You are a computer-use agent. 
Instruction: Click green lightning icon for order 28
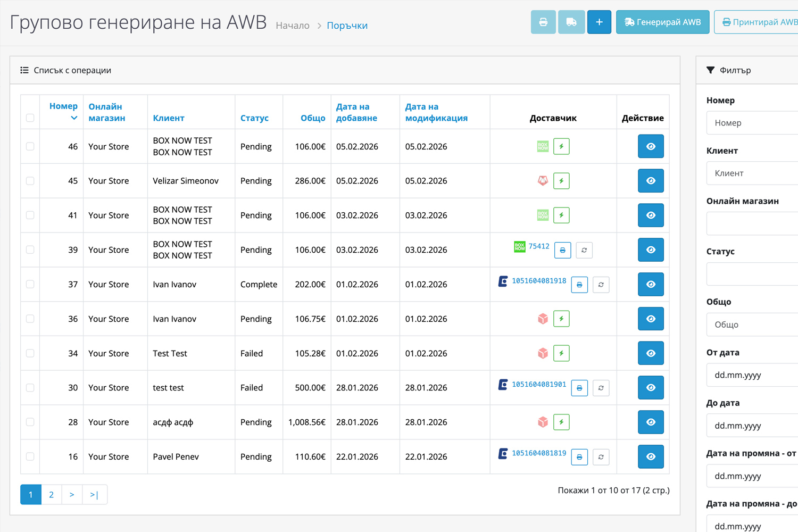point(561,422)
